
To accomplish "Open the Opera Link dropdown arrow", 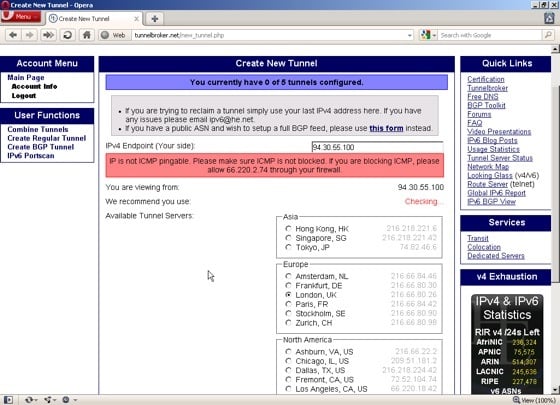I will pos(36,400).
